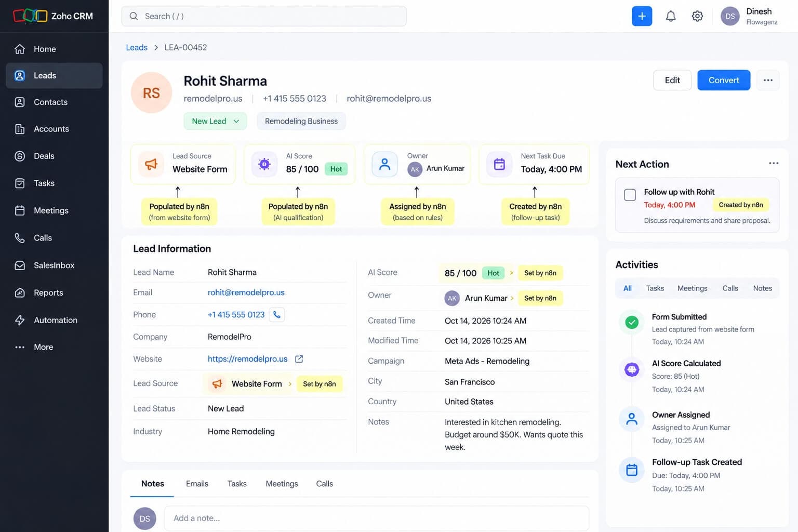Expand More in the sidebar
Viewport: 798px width, 532px height.
point(54,347)
